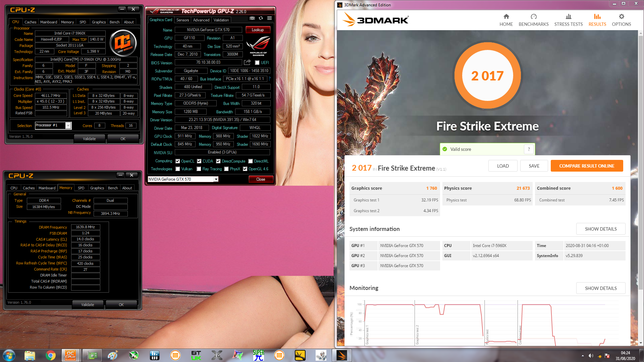644x362 pixels.
Task: Click the Close button in GPU-Z
Action: coord(261,179)
